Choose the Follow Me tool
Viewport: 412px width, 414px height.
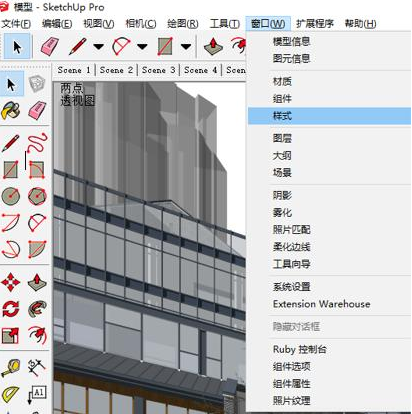click(37, 309)
